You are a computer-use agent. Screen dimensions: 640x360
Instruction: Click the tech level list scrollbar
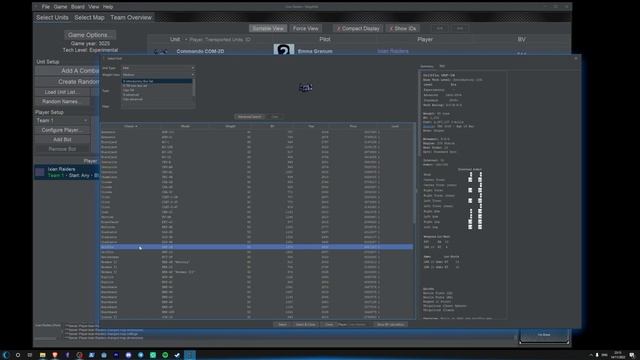193,88
